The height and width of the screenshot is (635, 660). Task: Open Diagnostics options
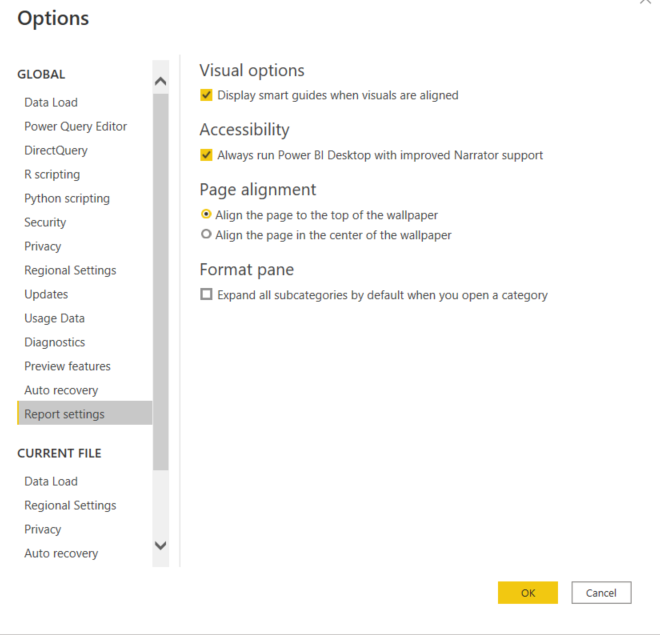(x=55, y=342)
